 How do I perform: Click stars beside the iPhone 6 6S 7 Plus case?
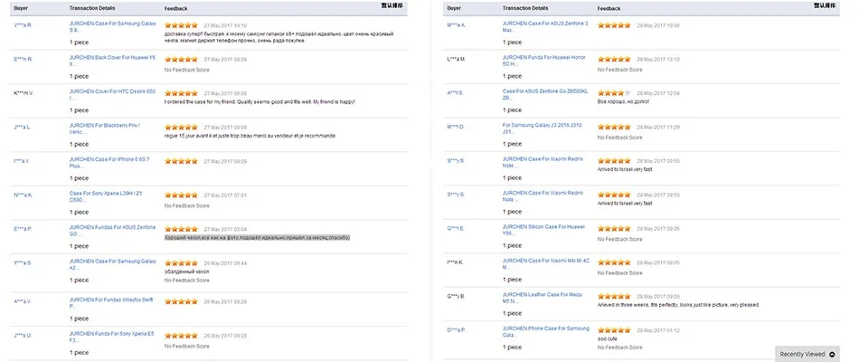[181, 161]
